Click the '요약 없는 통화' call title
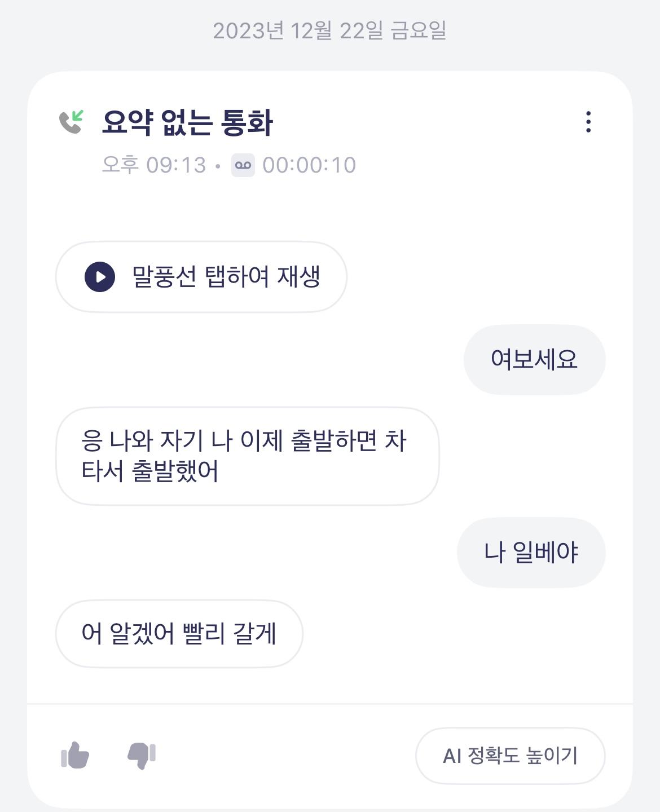 187,122
